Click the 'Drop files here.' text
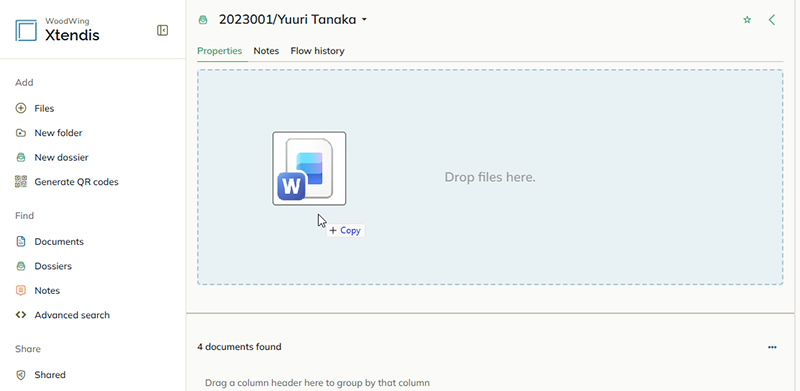 (x=490, y=177)
